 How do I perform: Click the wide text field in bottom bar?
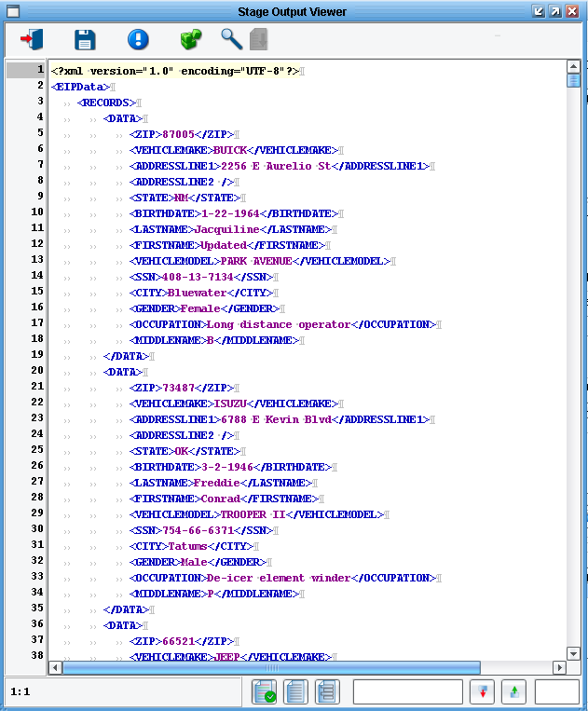(407, 692)
